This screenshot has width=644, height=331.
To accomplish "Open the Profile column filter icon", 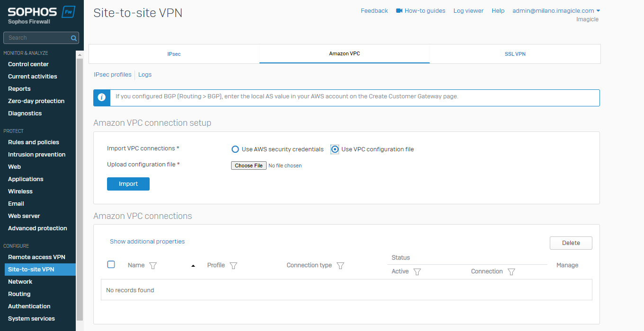I will point(233,266).
